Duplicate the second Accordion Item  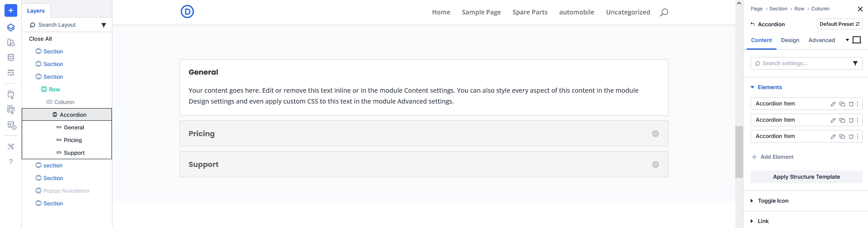[842, 120]
